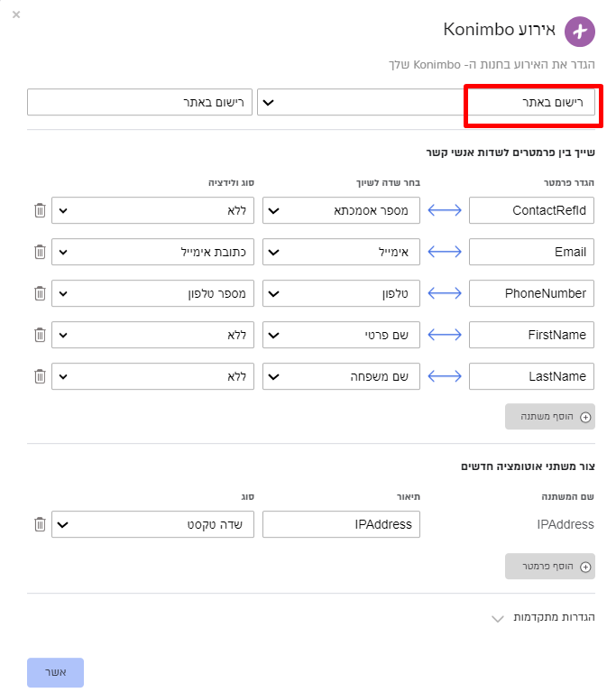Delete the LastName parameter row
Image resolution: width=616 pixels, height=692 pixels.
click(x=40, y=376)
